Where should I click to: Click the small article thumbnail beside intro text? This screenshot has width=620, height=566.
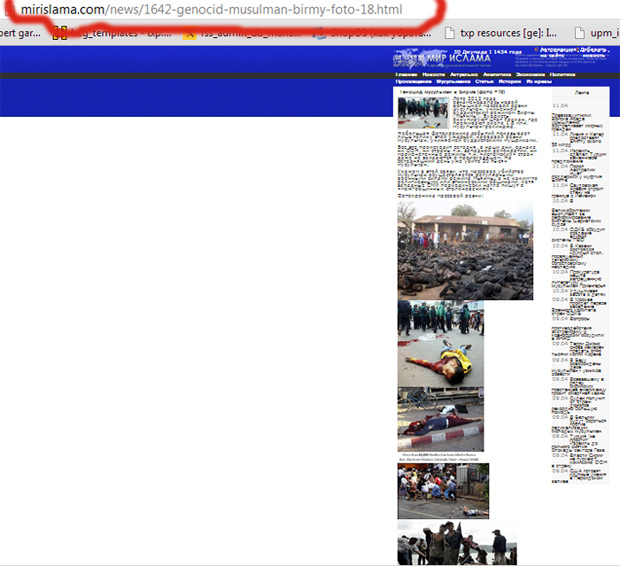(423, 112)
